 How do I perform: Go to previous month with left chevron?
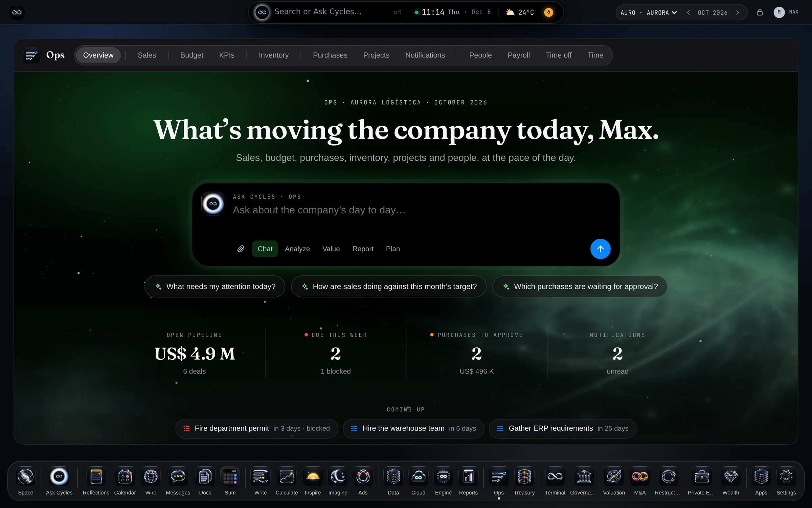688,13
